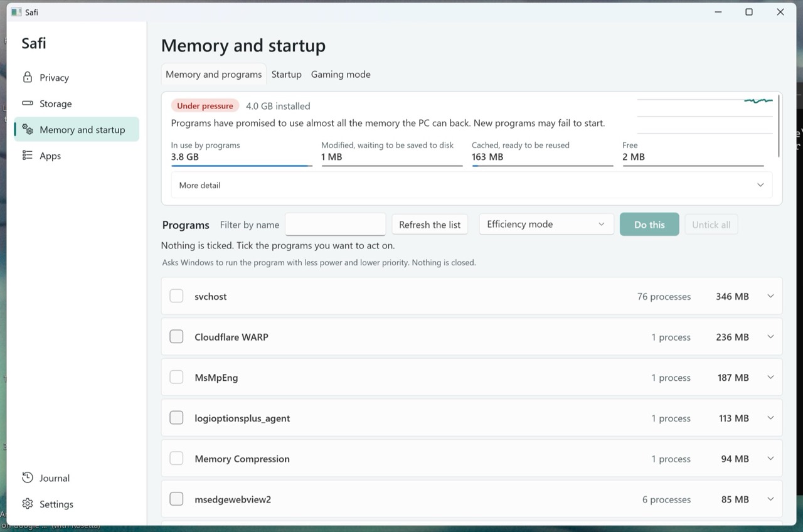
Task: Click the Untick all button
Action: (x=711, y=225)
